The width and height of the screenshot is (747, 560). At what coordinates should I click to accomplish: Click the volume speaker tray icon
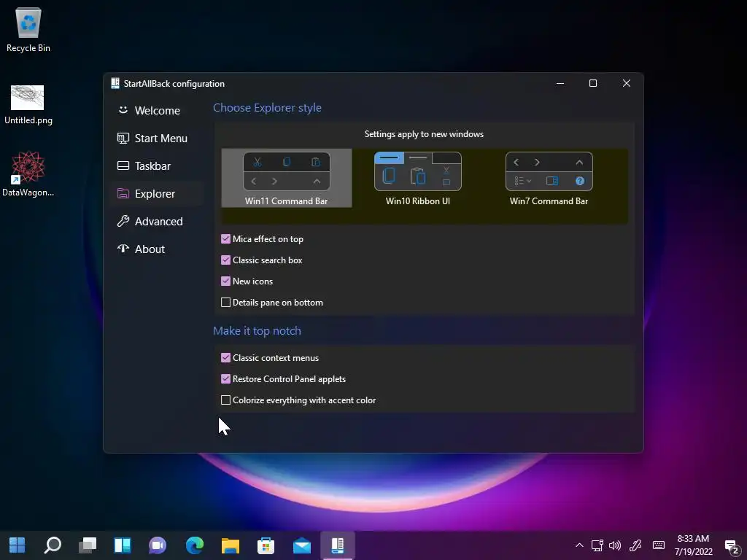615,545
